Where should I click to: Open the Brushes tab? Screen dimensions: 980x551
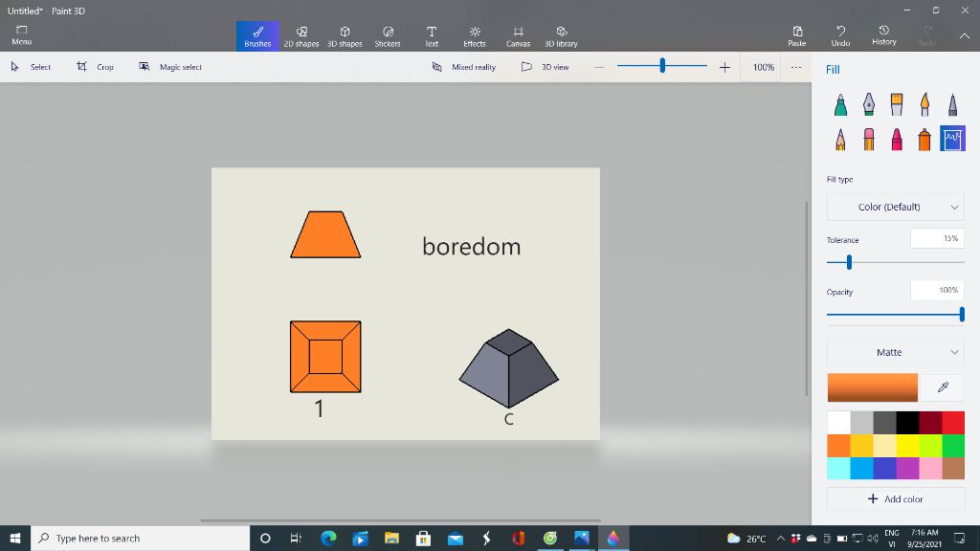tap(257, 36)
